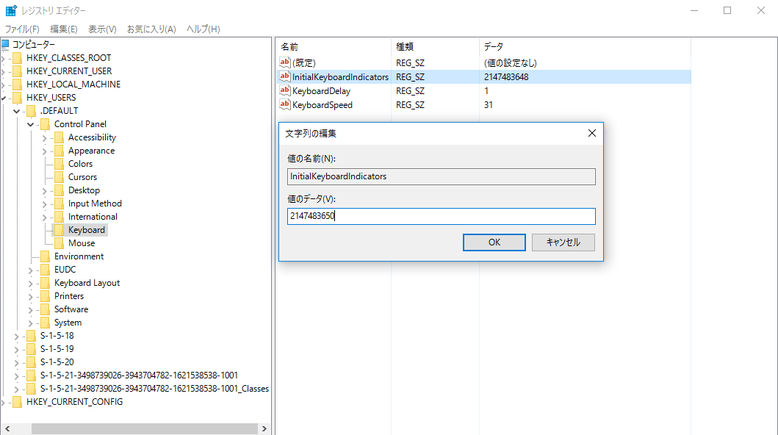Expand the Input Method key
Screen dimensions: 778x435
(x=45, y=204)
